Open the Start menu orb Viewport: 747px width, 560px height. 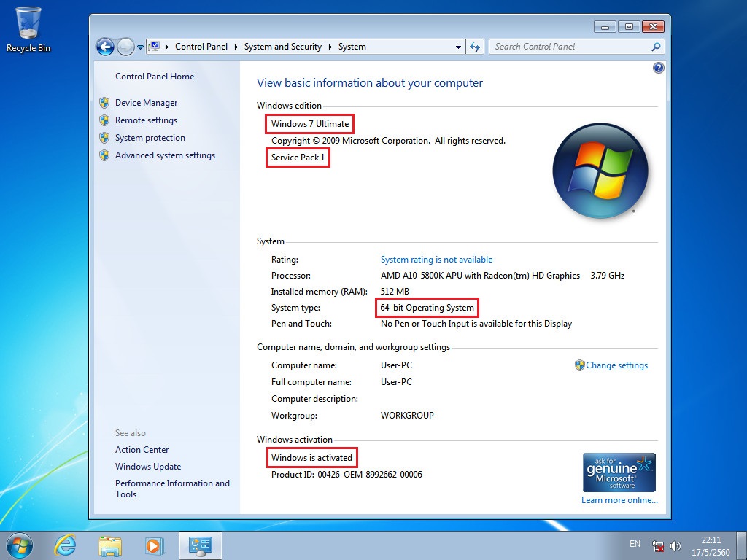pyautogui.click(x=20, y=545)
